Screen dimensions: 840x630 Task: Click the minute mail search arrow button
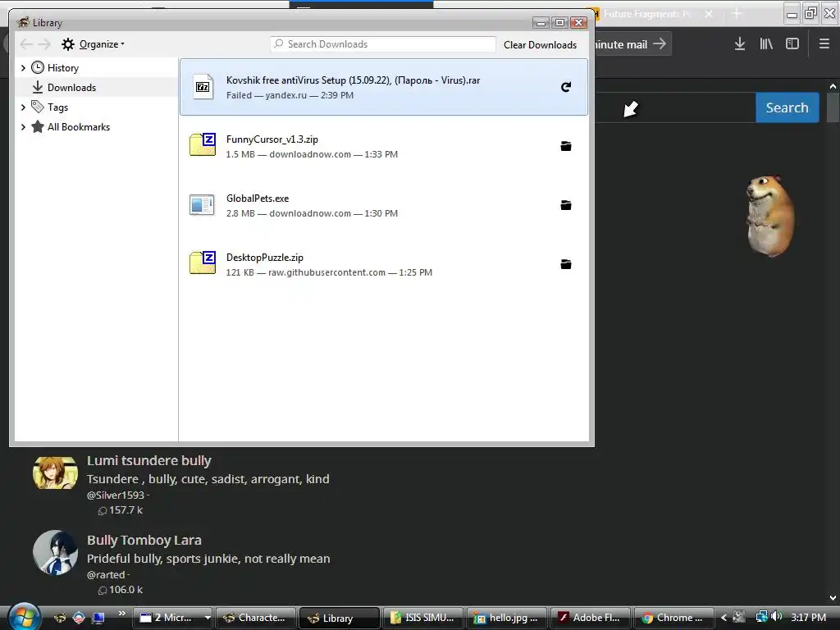(660, 44)
